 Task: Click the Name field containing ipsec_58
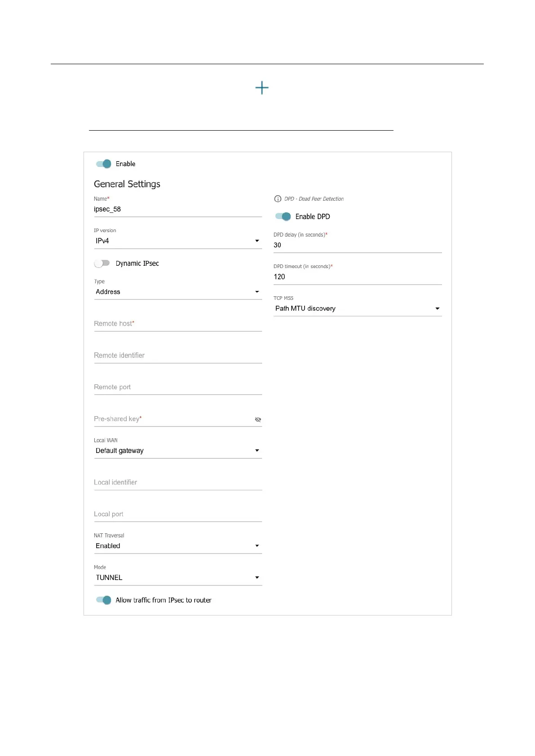[x=177, y=210]
